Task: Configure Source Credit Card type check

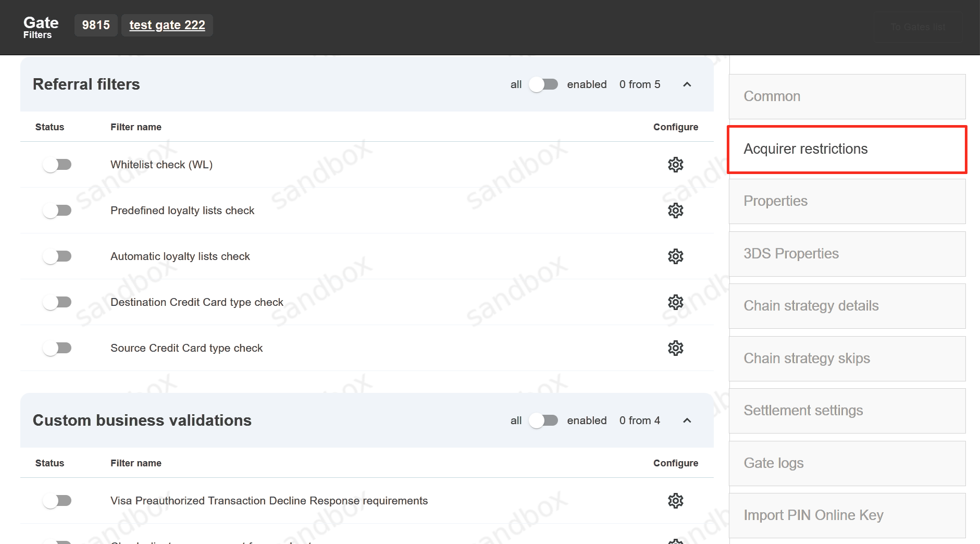Action: pyautogui.click(x=675, y=348)
